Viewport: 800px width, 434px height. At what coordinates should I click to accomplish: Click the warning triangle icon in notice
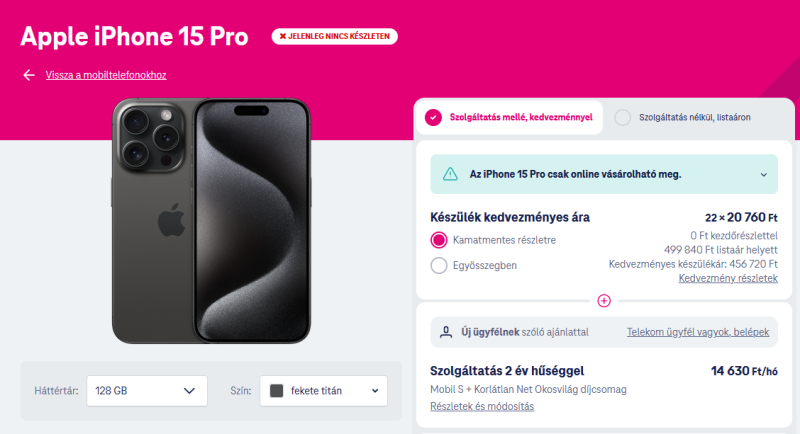point(450,174)
